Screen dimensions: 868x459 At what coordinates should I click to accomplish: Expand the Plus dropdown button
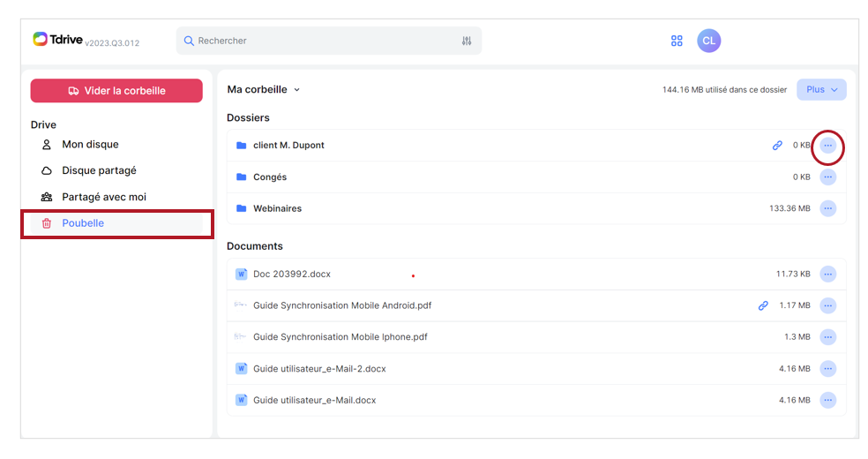(x=821, y=90)
